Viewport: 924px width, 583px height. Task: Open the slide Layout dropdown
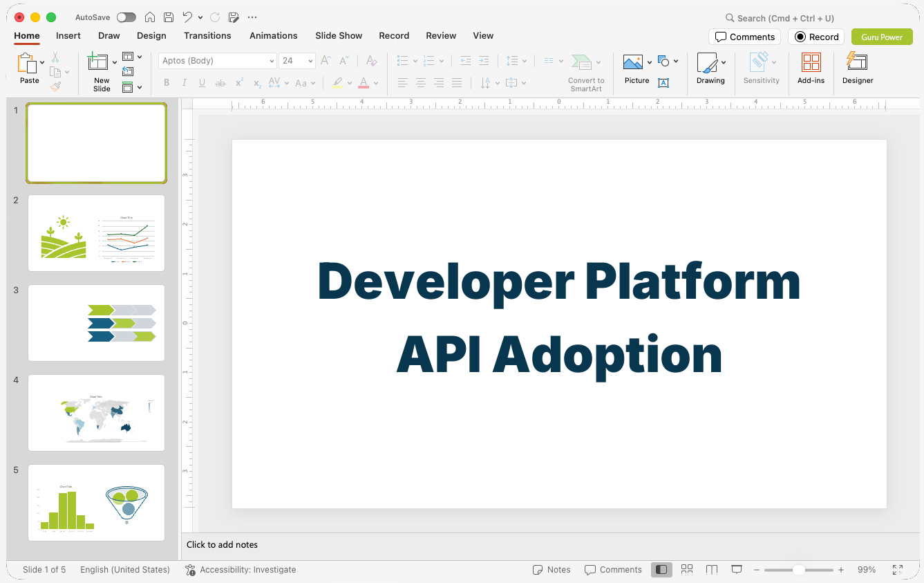132,57
